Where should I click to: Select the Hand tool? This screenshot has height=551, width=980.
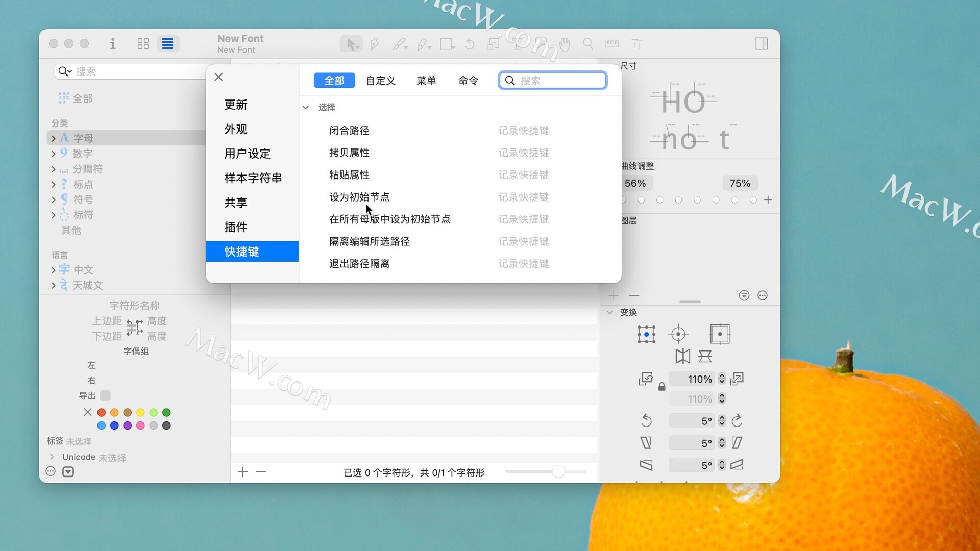point(564,44)
